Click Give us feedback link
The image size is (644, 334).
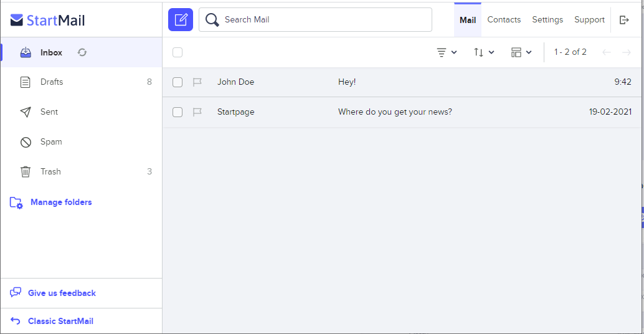click(62, 293)
